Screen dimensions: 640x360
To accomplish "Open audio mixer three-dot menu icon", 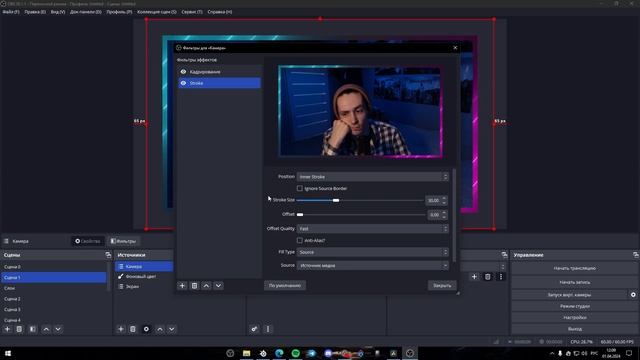I will pos(268,329).
